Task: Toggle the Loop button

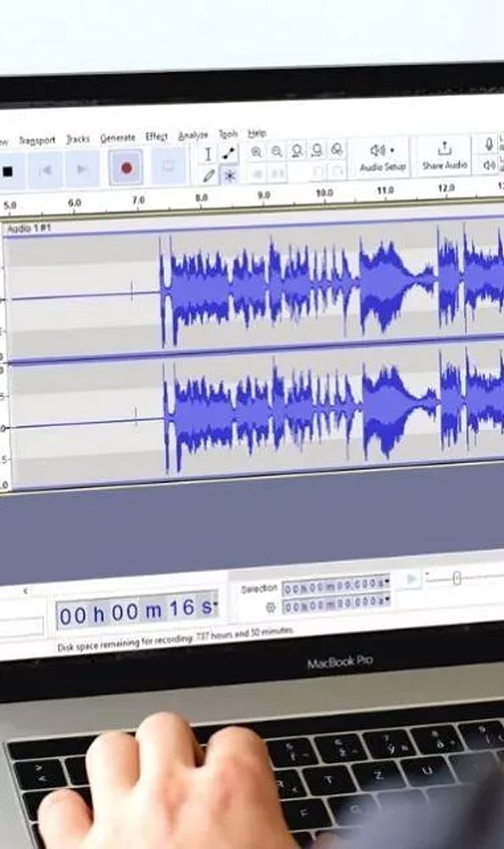Action: pos(168,166)
